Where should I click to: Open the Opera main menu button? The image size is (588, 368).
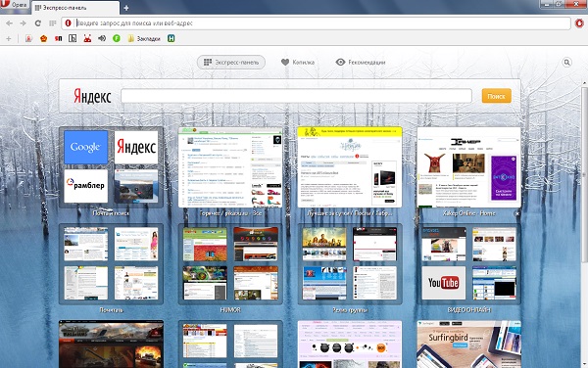coord(15,5)
